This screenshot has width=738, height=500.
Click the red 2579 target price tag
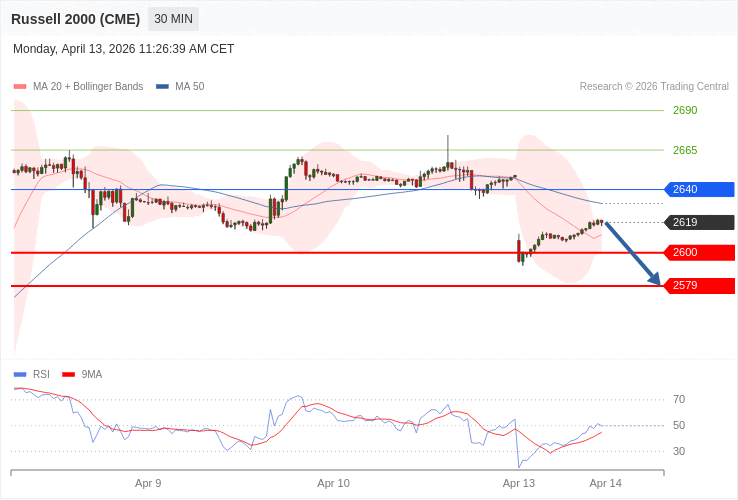coord(699,285)
